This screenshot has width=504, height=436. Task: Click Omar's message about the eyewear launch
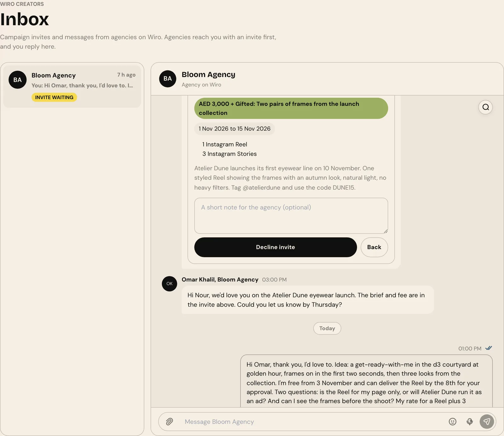[x=307, y=300]
